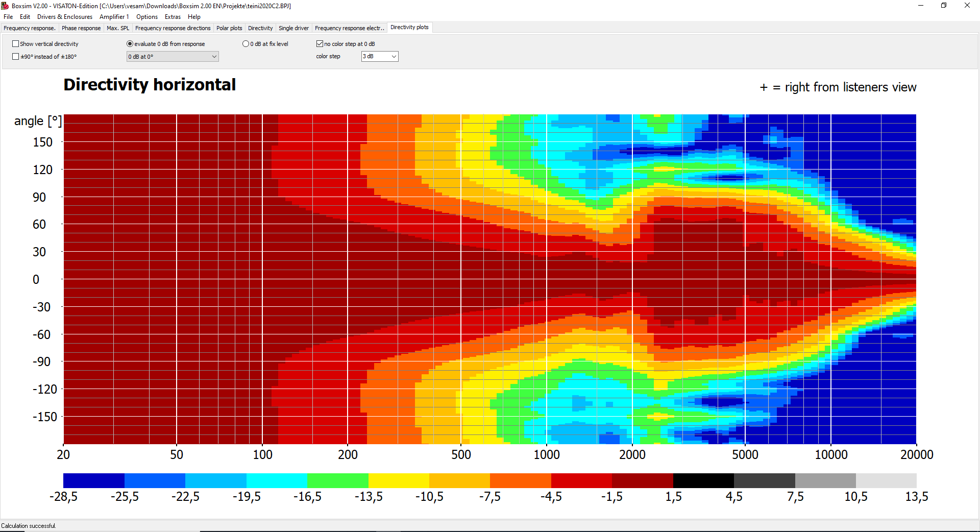The image size is (980, 532).
Task: Switch to Frequency response directions tab
Action: coord(173,28)
